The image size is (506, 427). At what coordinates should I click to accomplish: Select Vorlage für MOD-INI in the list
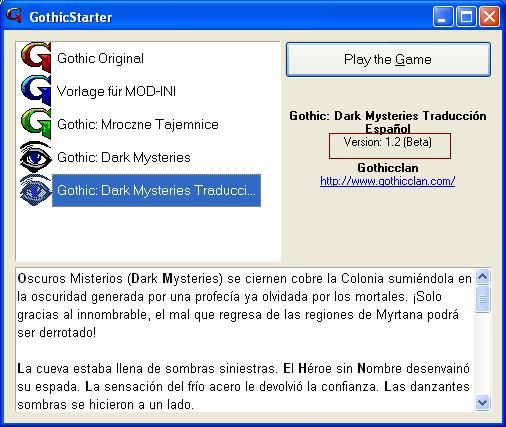pos(116,91)
